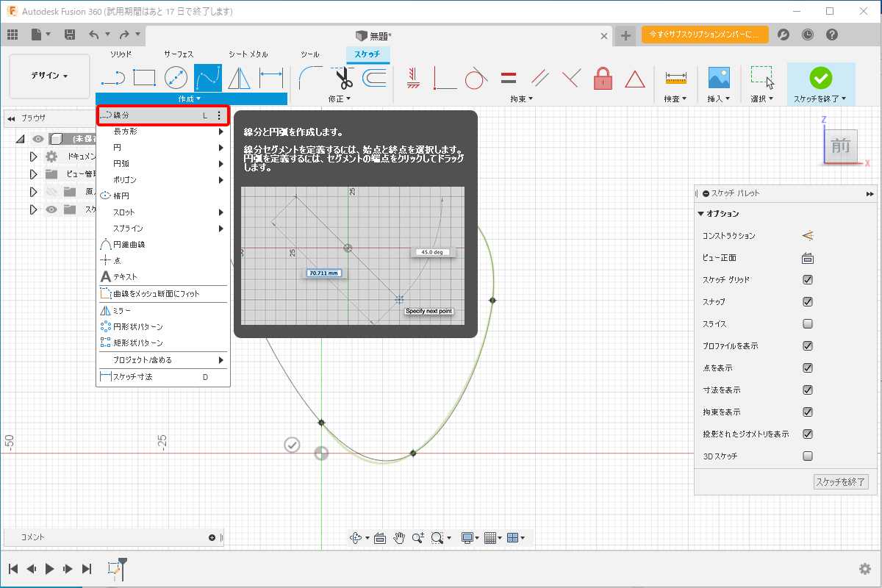Switch to the サーフェス tab
Viewport: 882px width, 588px height.
pos(179,54)
